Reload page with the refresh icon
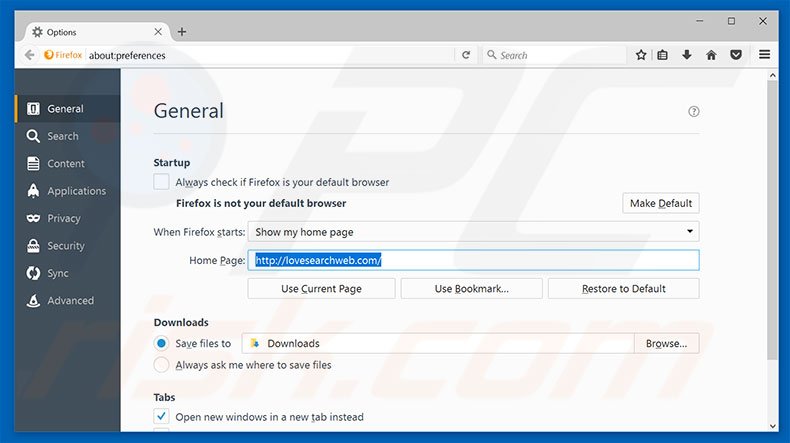Image resolution: width=790 pixels, height=443 pixels. point(466,55)
